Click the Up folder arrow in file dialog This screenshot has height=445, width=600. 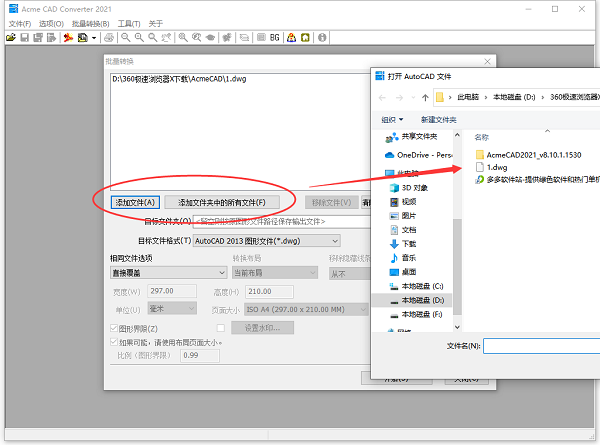425,98
